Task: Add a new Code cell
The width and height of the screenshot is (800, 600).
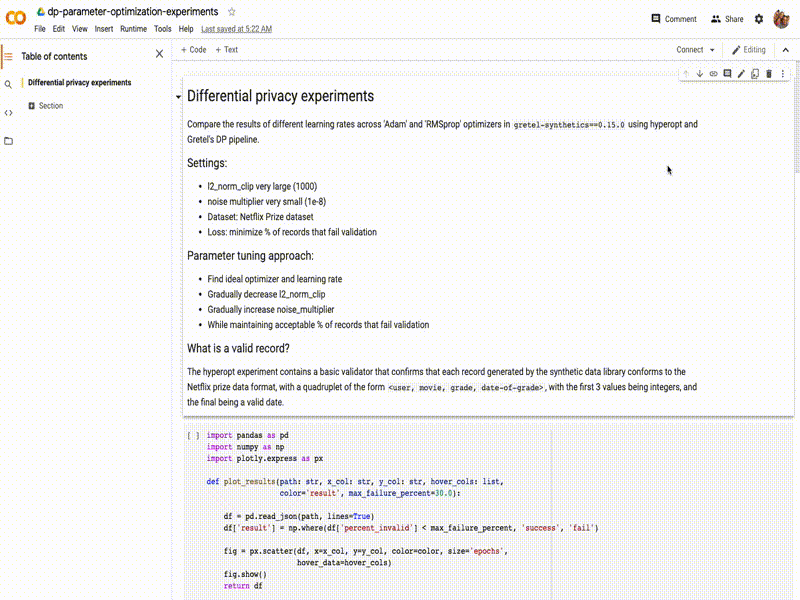Action: pos(193,49)
